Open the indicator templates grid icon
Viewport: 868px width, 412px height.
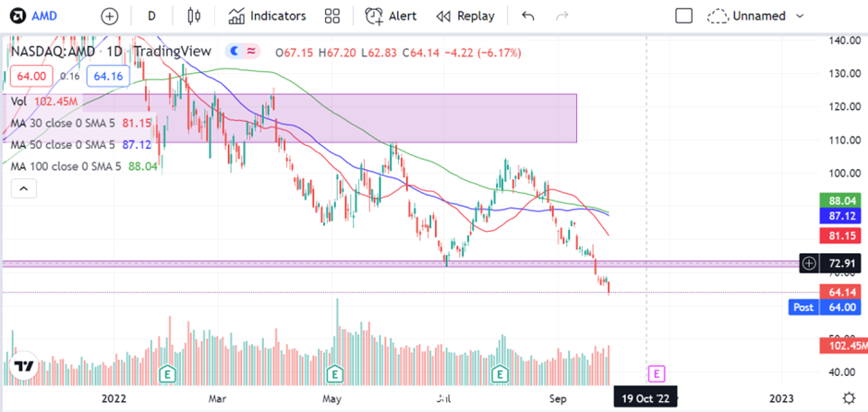[332, 16]
